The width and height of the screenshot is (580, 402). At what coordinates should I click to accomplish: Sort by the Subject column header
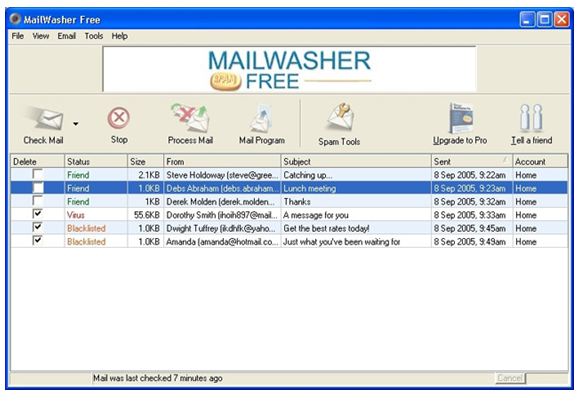pos(356,161)
